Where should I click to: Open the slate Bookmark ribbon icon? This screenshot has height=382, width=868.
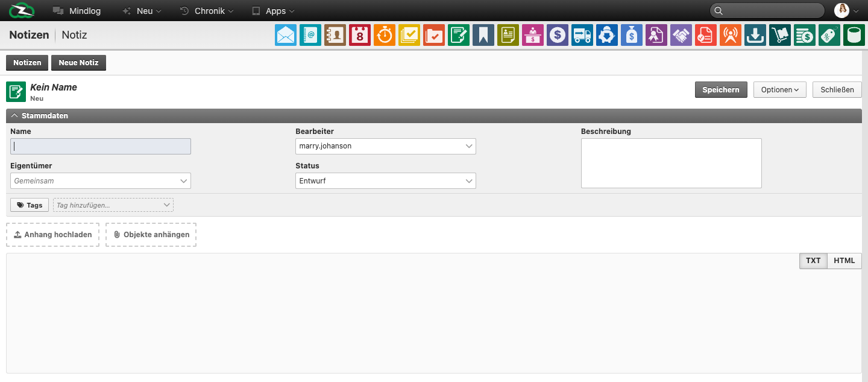483,35
